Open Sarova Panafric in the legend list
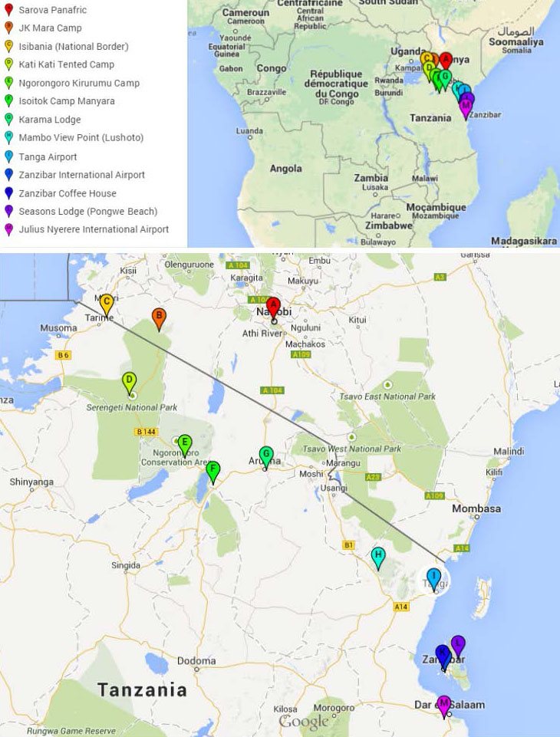This screenshot has height=737, width=560. pyautogui.click(x=52, y=10)
